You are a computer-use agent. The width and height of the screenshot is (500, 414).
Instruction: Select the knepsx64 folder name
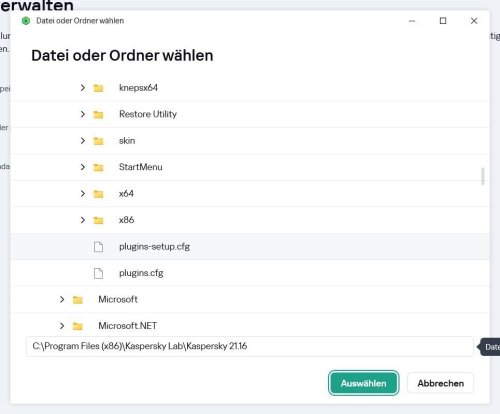[x=138, y=88]
